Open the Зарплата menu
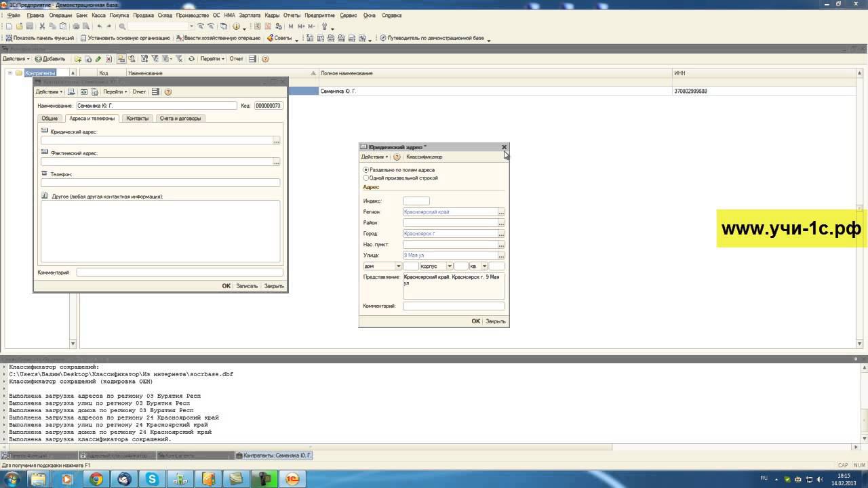 tap(250, 15)
